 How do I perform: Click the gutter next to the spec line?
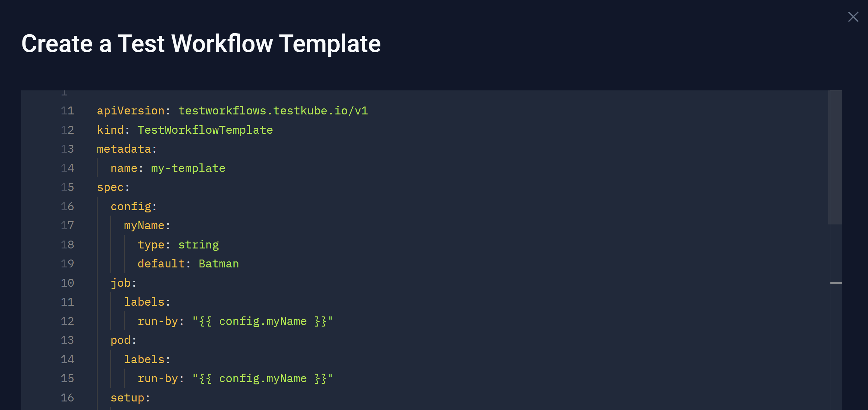[67, 187]
